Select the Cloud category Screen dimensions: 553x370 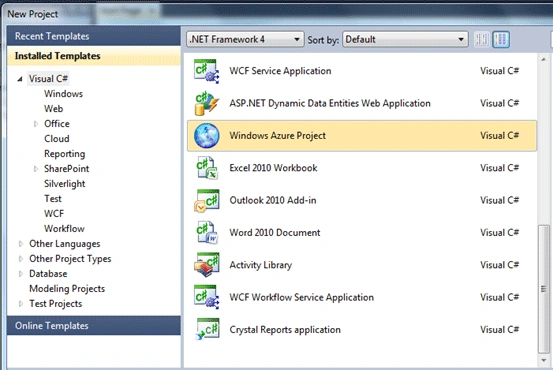pyautogui.click(x=57, y=139)
